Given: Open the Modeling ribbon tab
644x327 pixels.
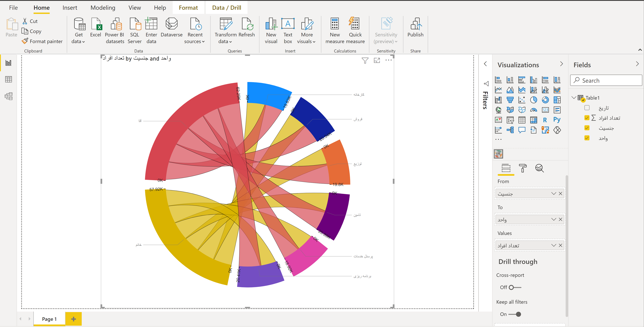Looking at the screenshot, I should coord(103,8).
